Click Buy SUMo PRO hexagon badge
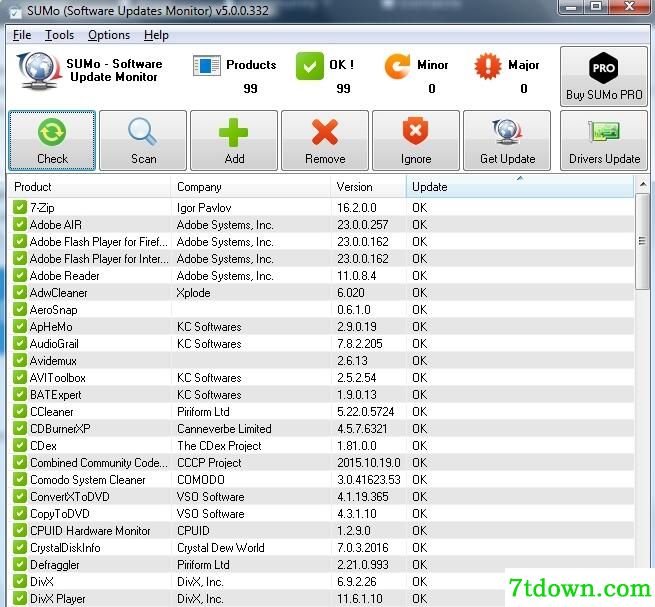Viewport: 655px width, 607px height. coord(604,76)
